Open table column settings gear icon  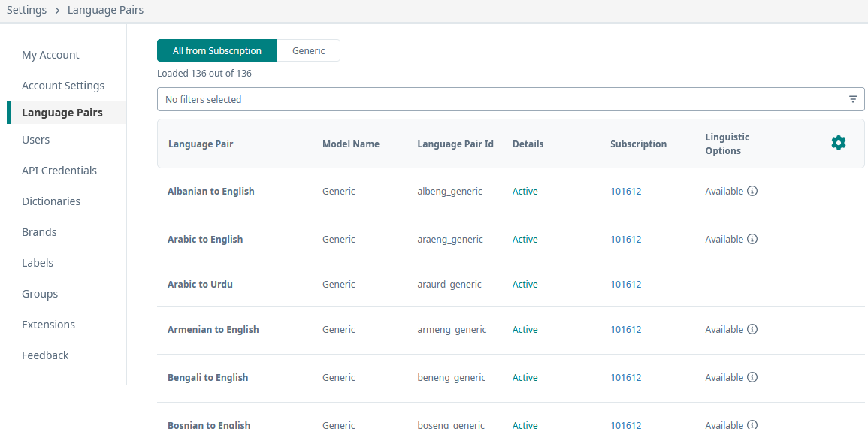click(839, 143)
